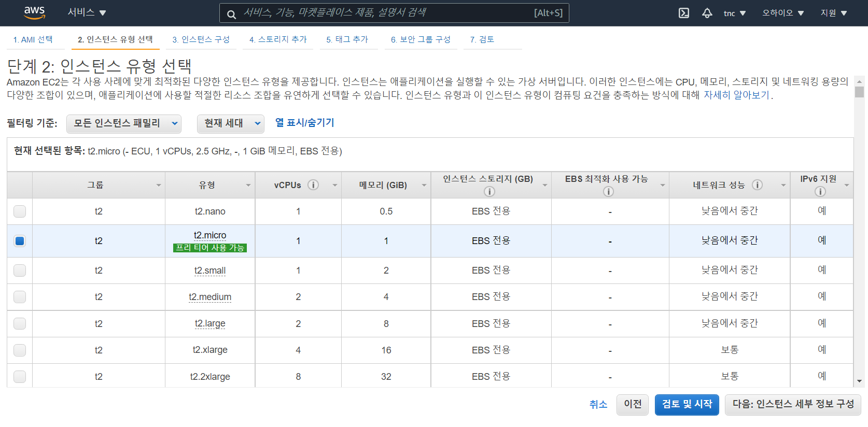Toggle the t2.micro checkbox
Viewport: 868px width, 427px height.
coord(20,241)
